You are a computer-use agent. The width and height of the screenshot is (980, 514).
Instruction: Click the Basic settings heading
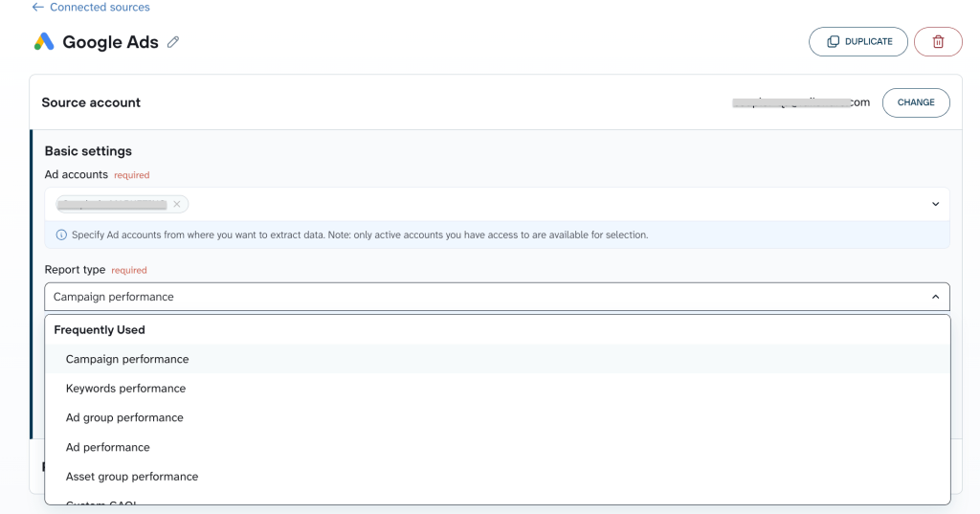point(88,150)
